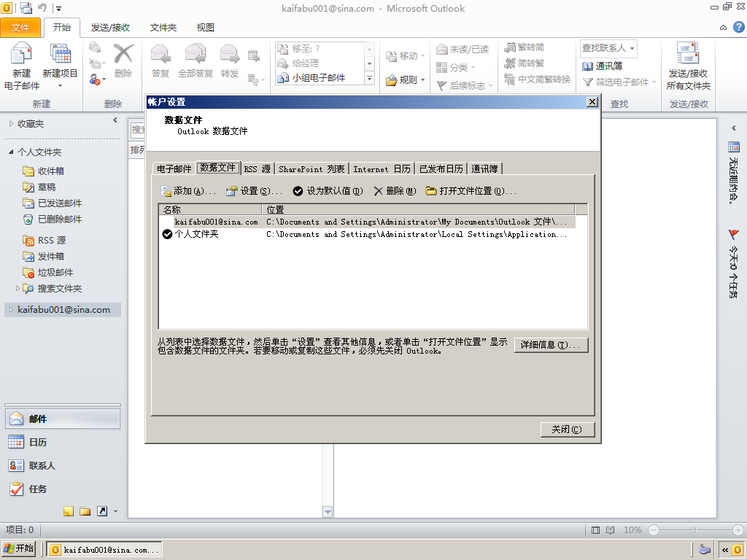The height and width of the screenshot is (560, 747).
Task: Click Set as Default (设为默认值) in dialog
Action: click(x=328, y=191)
